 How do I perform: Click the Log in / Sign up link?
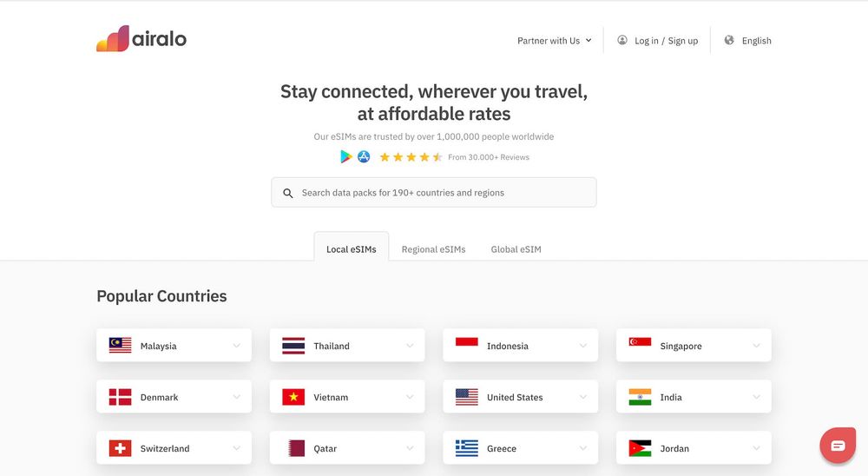click(x=666, y=41)
